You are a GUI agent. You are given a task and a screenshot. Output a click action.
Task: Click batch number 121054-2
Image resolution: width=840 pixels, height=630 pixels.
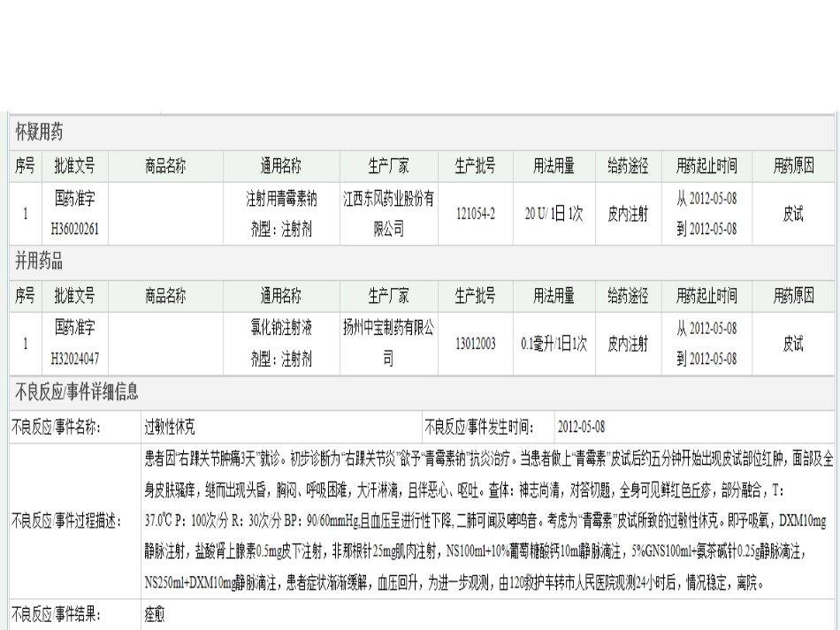(x=476, y=214)
